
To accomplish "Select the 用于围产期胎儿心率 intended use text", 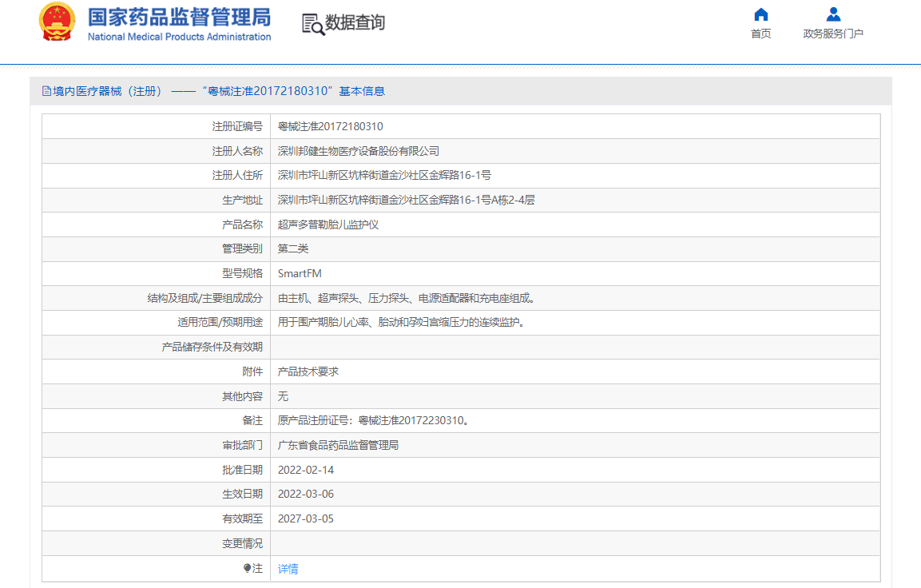I will click(x=402, y=322).
